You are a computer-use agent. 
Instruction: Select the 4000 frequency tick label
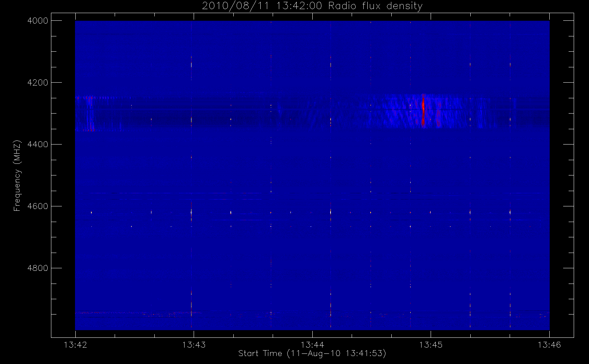pos(38,21)
